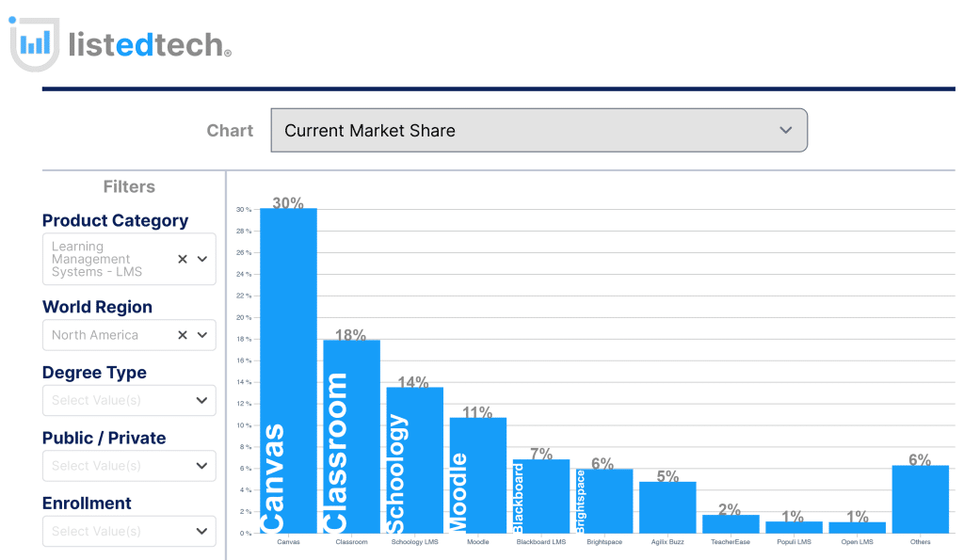964x560 pixels.
Task: Click the 'Agilix Buzz' axis label
Action: [x=667, y=541]
